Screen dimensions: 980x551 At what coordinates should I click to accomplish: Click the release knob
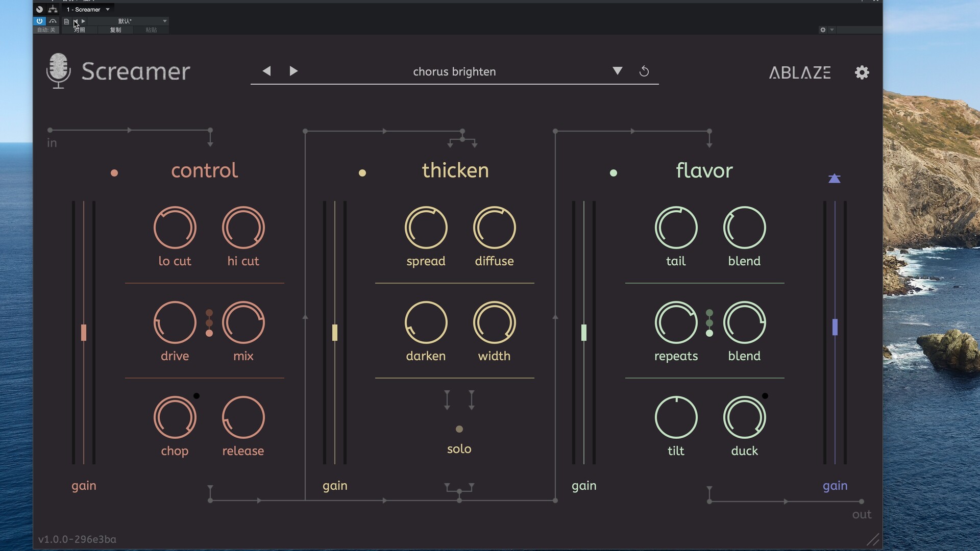(x=243, y=417)
